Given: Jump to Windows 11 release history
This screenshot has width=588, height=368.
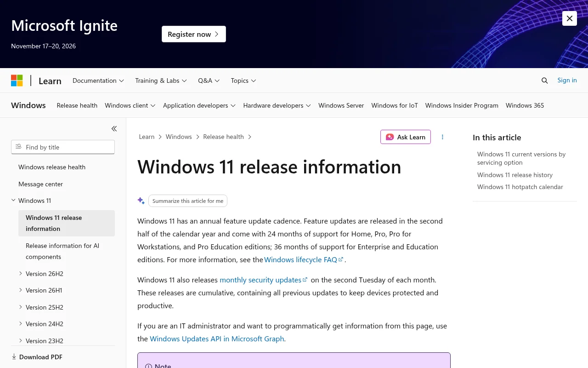Looking at the screenshot, I should point(515,175).
